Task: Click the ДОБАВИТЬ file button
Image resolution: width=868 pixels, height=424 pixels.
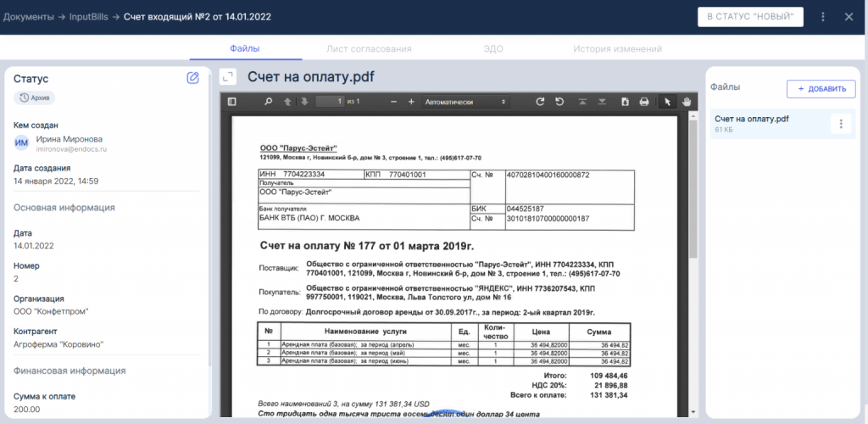Action: pyautogui.click(x=821, y=89)
